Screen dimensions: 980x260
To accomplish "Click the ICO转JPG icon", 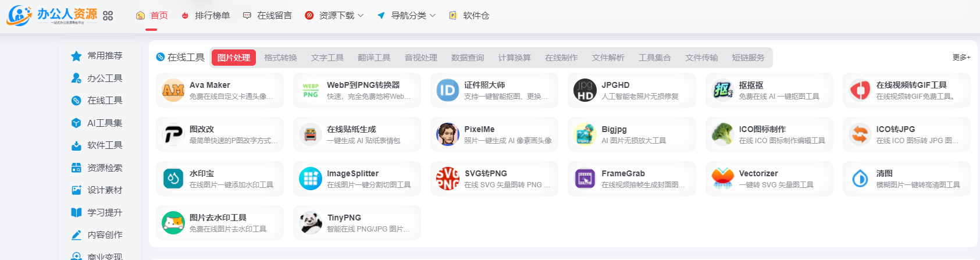I will click(x=860, y=134).
